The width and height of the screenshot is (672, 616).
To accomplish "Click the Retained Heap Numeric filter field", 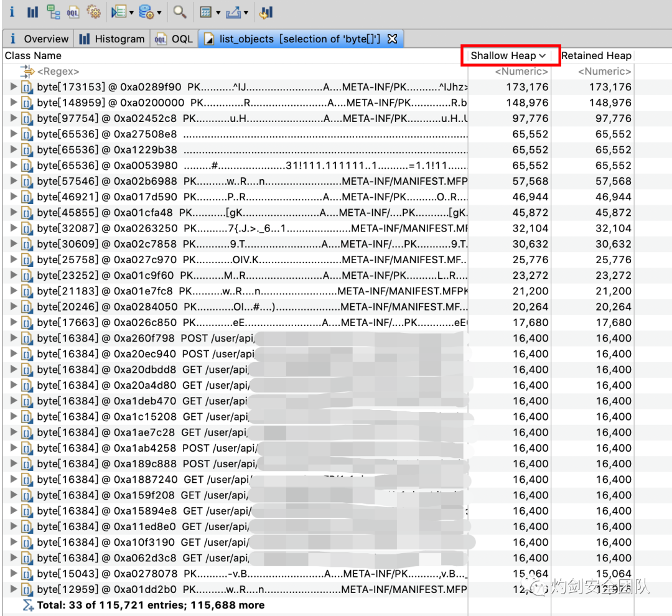I will click(x=604, y=71).
